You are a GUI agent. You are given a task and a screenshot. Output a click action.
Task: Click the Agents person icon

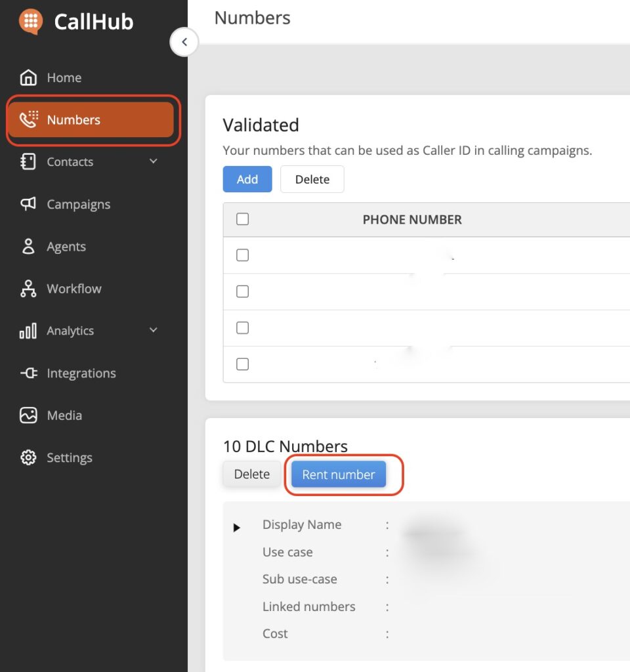click(x=28, y=247)
